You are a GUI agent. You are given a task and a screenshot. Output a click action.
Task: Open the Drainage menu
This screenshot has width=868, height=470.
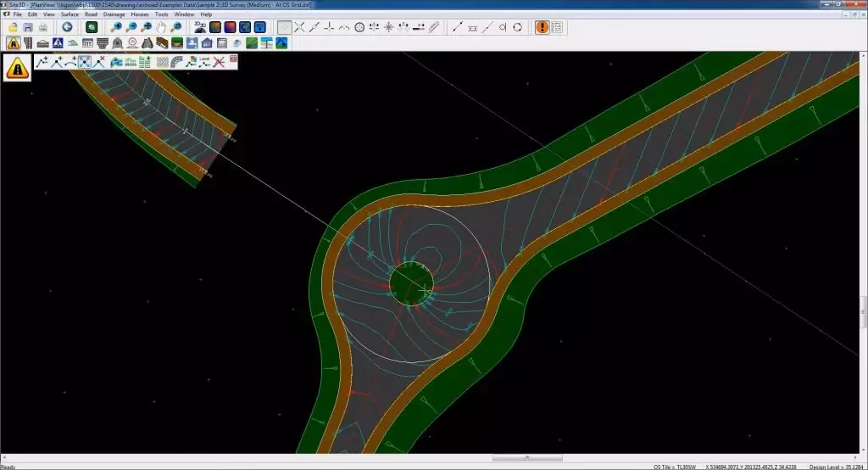click(x=114, y=14)
